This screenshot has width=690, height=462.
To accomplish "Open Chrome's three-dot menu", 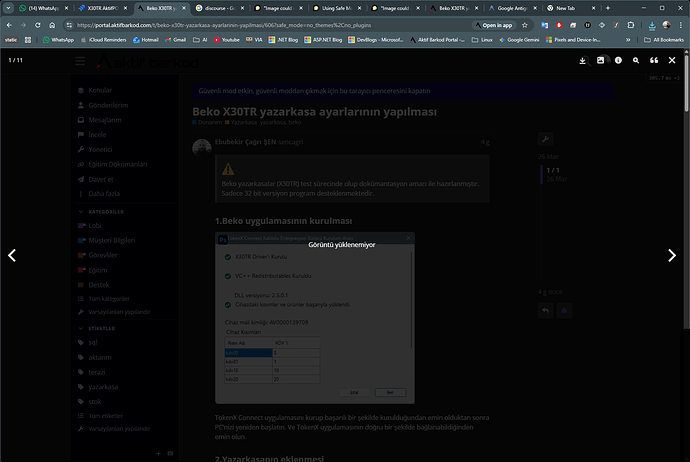I will (681, 25).
